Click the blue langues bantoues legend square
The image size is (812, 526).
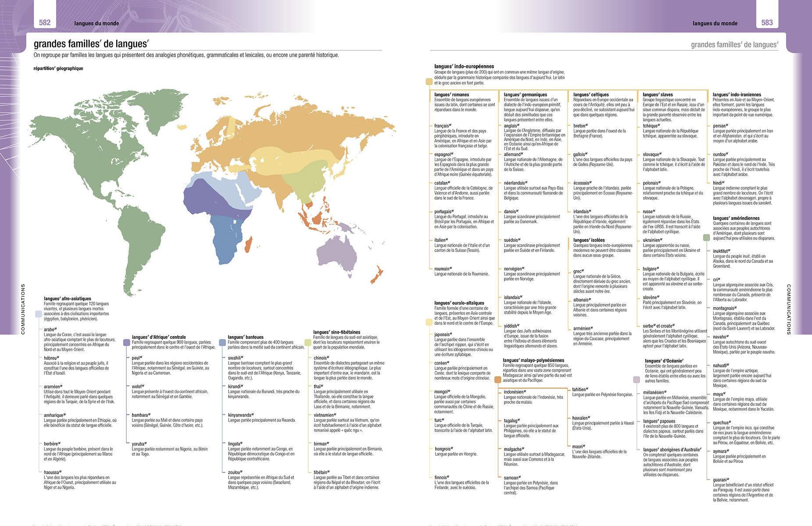pos(223,342)
